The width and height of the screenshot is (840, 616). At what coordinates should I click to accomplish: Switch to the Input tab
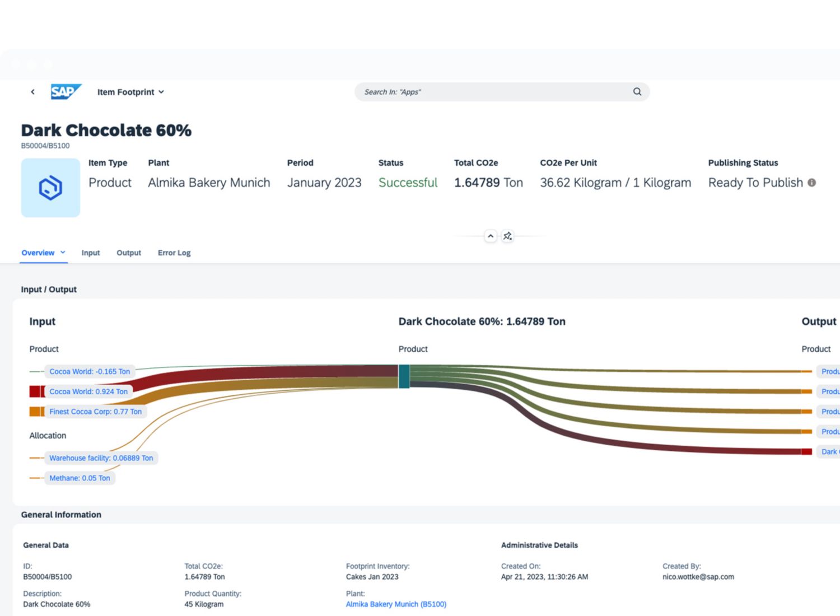[x=91, y=253]
